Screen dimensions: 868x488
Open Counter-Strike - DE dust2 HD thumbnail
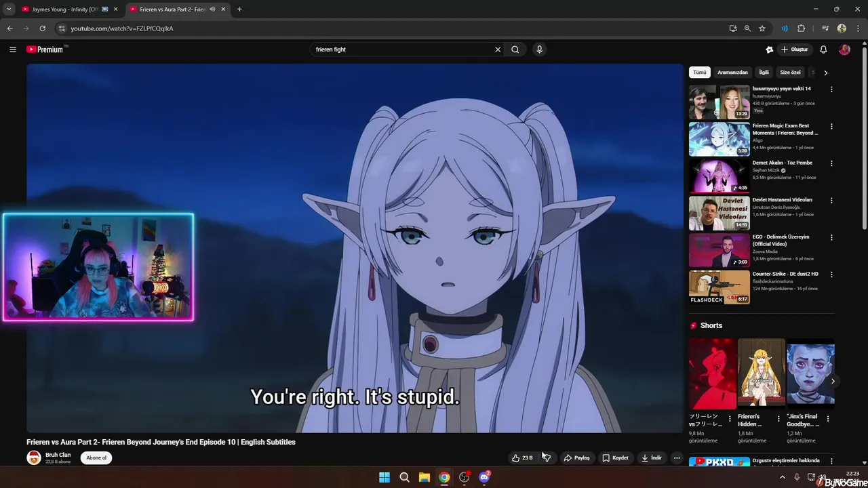point(719,287)
